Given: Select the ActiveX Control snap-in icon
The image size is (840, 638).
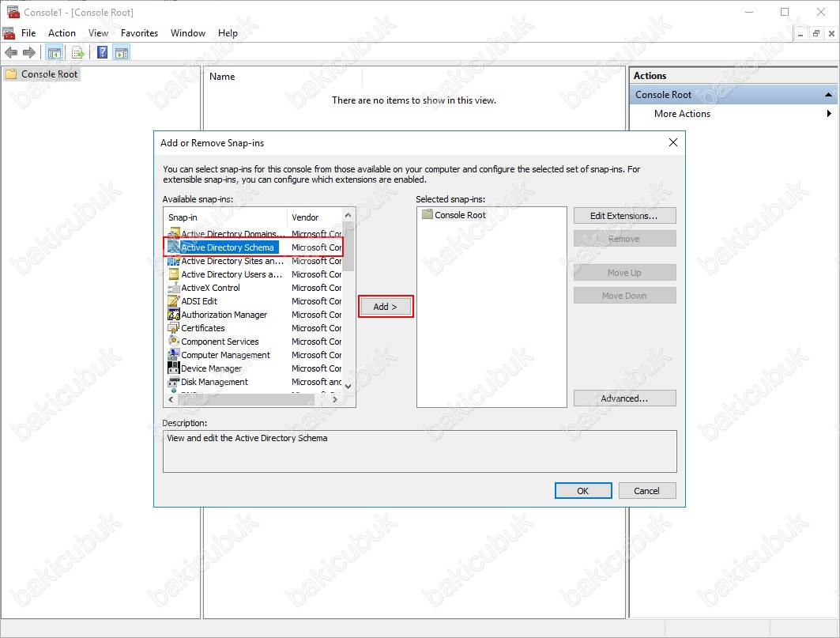Looking at the screenshot, I should click(x=174, y=288).
